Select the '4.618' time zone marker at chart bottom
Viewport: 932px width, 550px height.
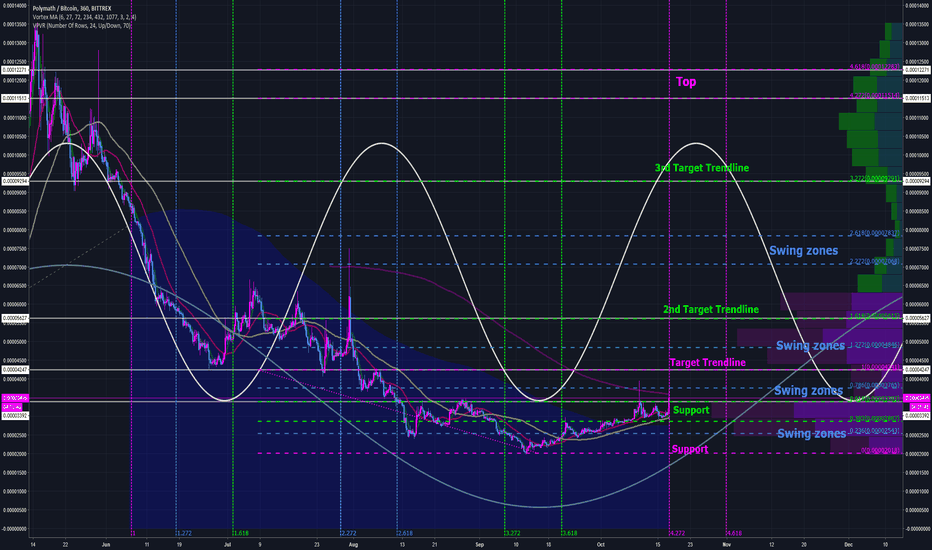point(734,533)
